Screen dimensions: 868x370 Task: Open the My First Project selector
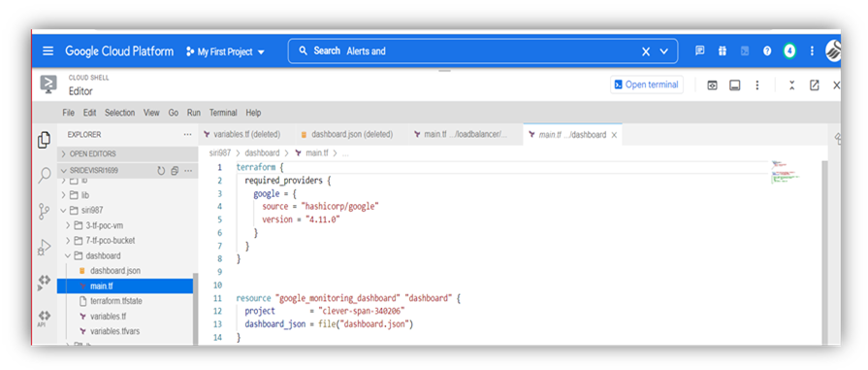pos(225,52)
